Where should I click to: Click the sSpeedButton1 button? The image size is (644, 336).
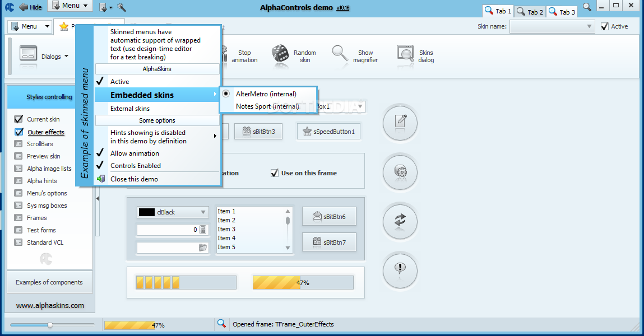tap(328, 131)
